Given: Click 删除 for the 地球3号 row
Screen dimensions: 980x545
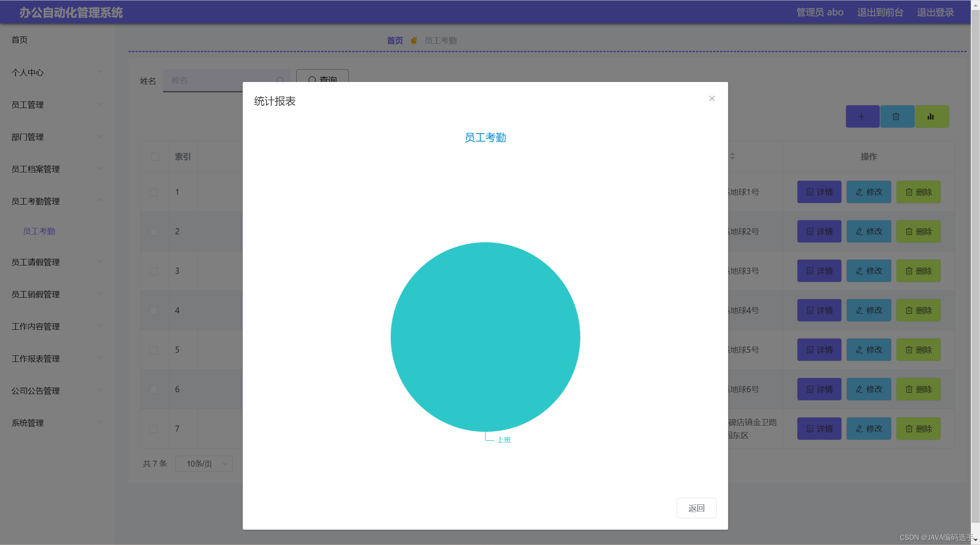Looking at the screenshot, I should (918, 271).
